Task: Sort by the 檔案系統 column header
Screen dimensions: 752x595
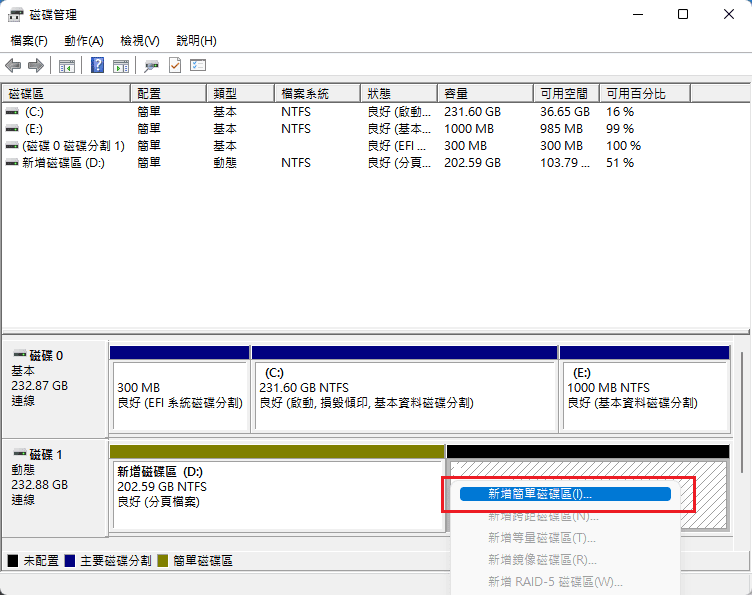Action: coord(317,93)
